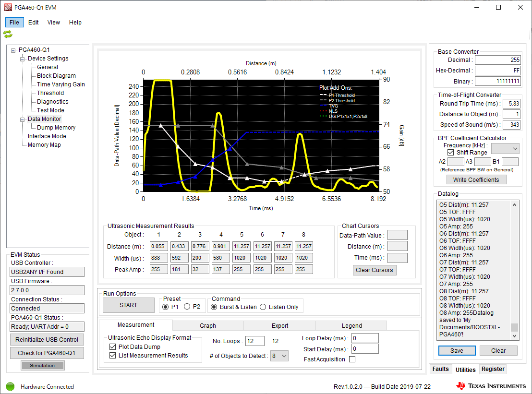
Task: Open Block Diagram in the tree
Action: pyautogui.click(x=56, y=76)
